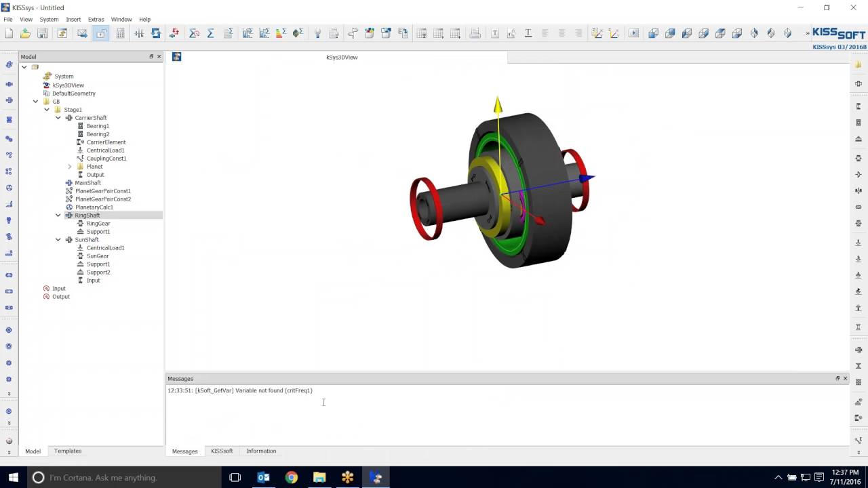Open Chrome from the taskbar
868x488 pixels.
[x=291, y=477]
